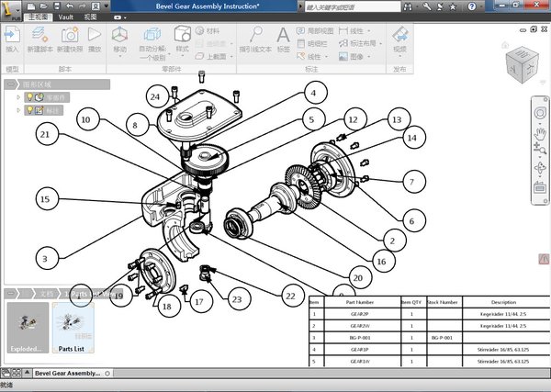Toggle visibility bulb for second tree item

pyautogui.click(x=28, y=110)
